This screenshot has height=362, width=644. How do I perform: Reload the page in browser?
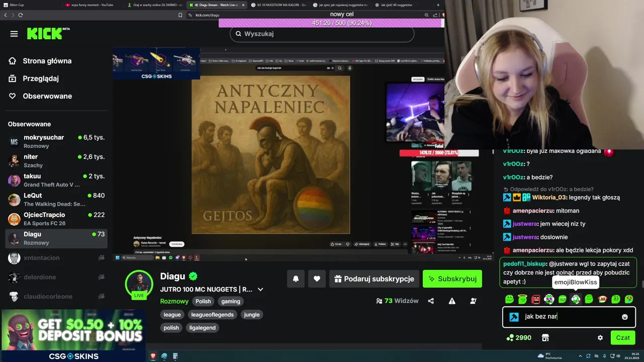[x=21, y=15]
